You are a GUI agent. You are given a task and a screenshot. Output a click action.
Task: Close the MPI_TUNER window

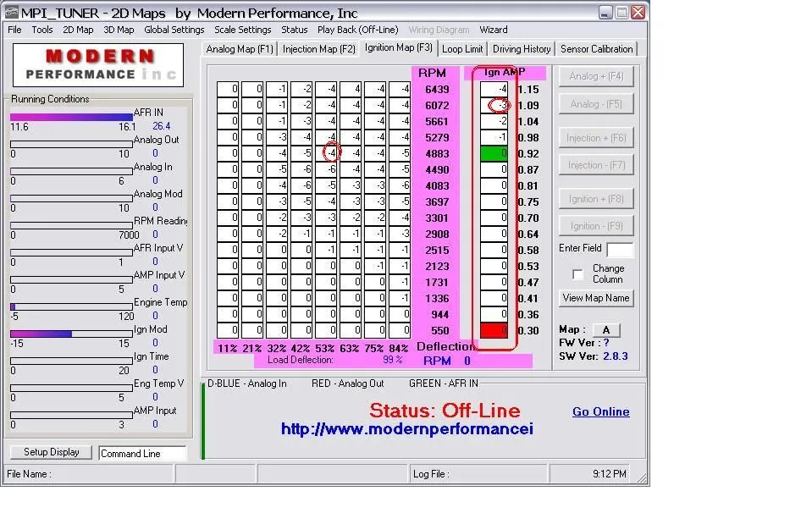(638, 13)
